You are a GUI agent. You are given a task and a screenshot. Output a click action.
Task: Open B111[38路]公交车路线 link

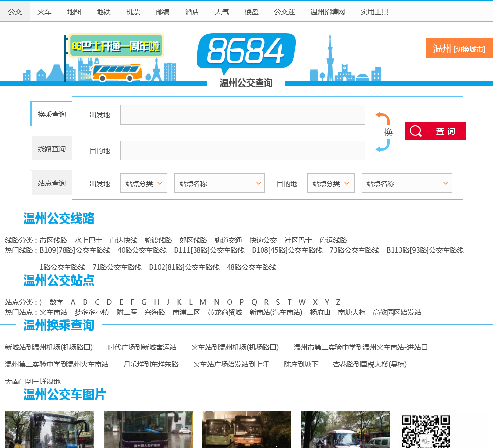coord(209,250)
